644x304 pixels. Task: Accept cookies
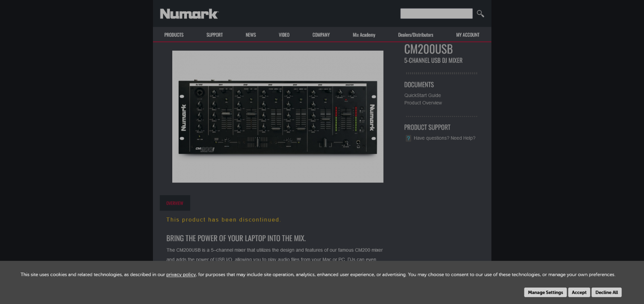(579, 292)
